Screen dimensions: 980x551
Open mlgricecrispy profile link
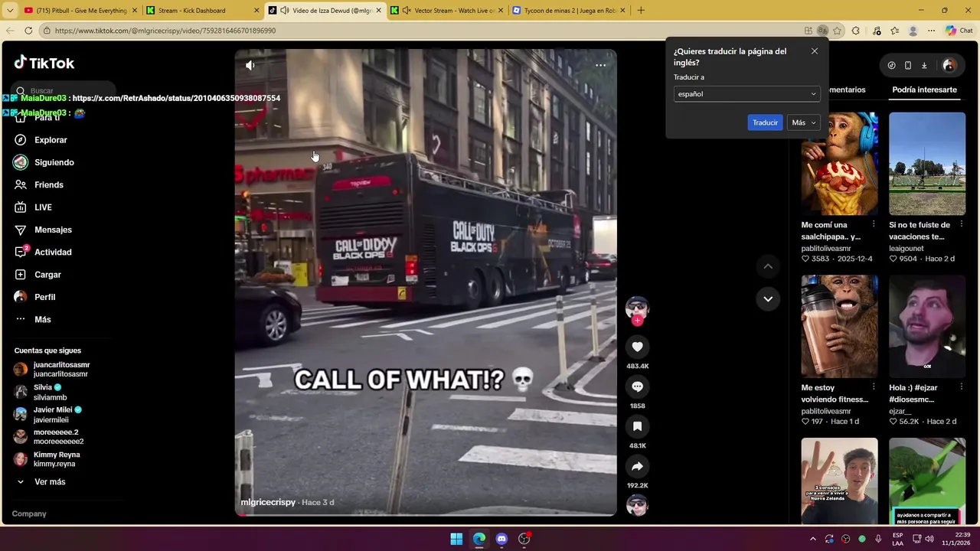tap(268, 502)
